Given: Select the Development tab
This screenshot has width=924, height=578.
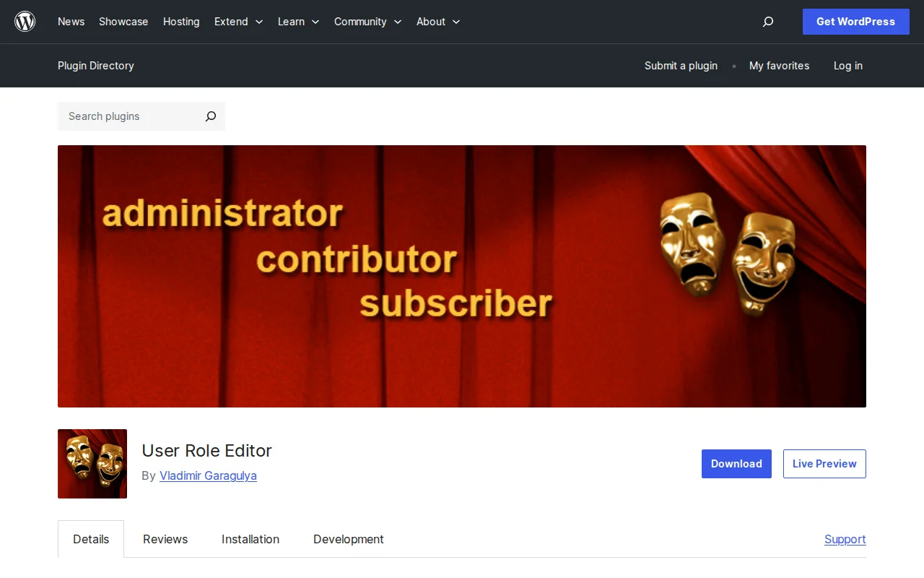Looking at the screenshot, I should click(x=348, y=539).
